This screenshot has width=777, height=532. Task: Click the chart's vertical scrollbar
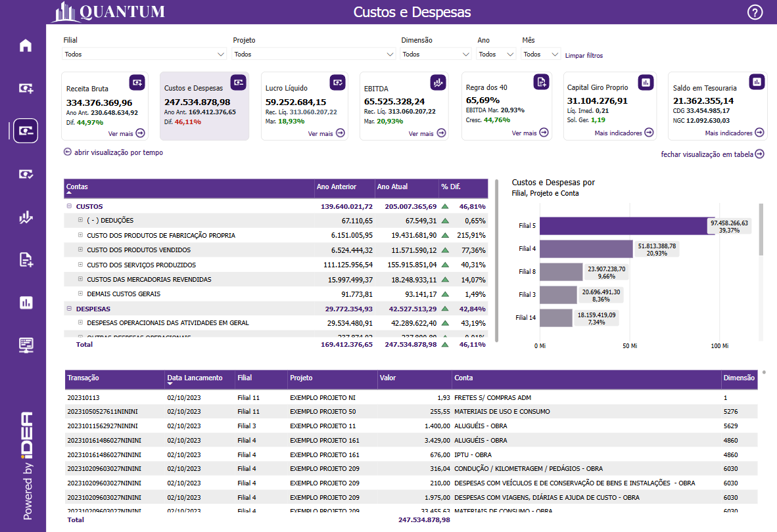click(761, 230)
